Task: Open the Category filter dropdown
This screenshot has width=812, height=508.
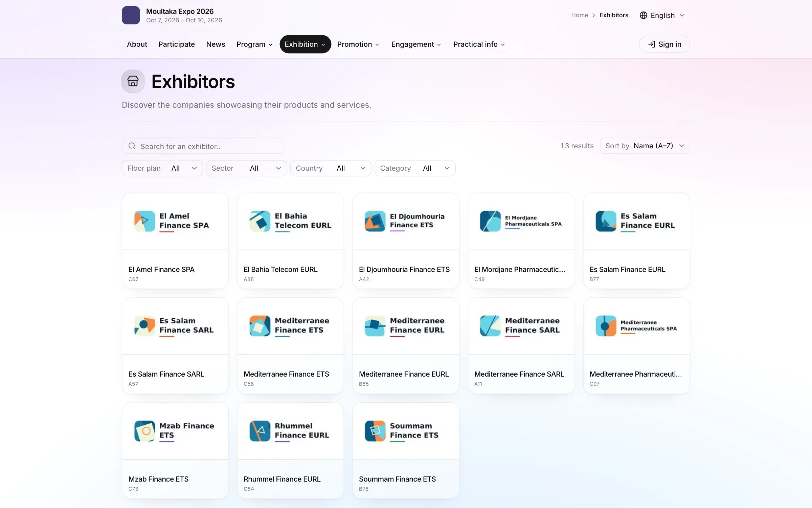Action: [415, 168]
